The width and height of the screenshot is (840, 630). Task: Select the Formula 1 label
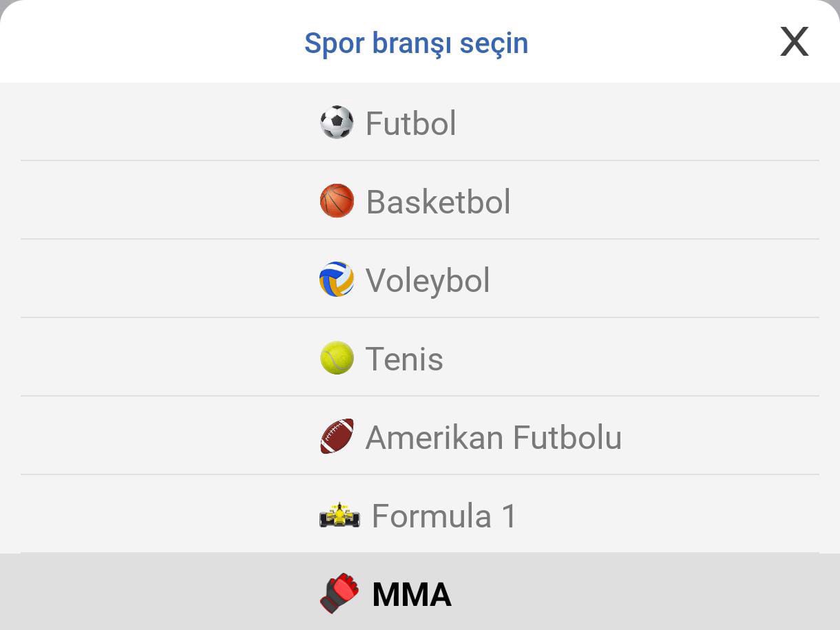tap(444, 516)
